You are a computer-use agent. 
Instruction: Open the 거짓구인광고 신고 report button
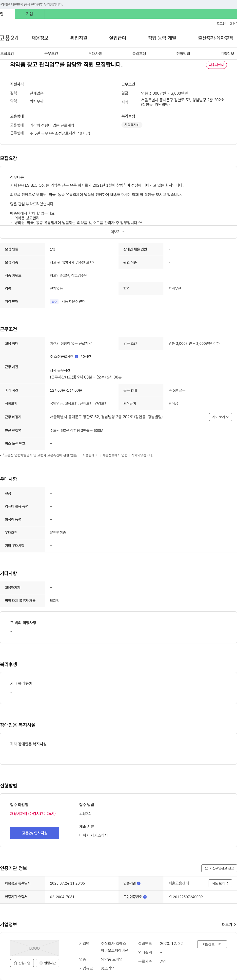(219, 868)
